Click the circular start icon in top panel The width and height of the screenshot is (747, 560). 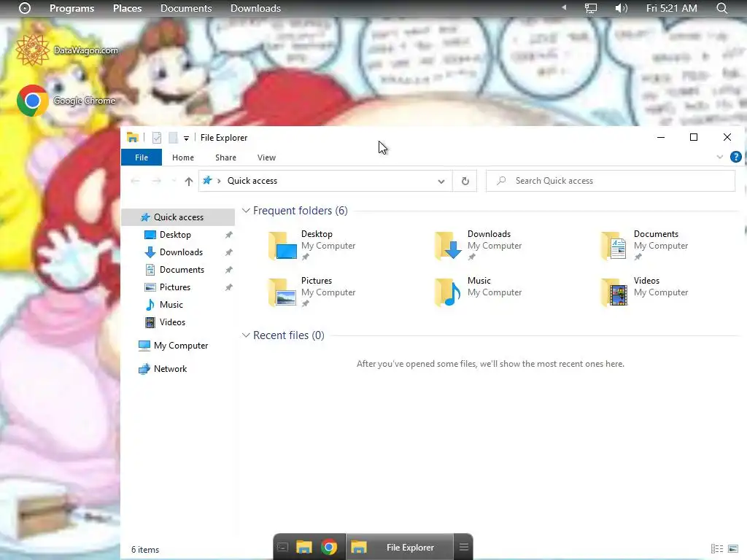coord(24,8)
